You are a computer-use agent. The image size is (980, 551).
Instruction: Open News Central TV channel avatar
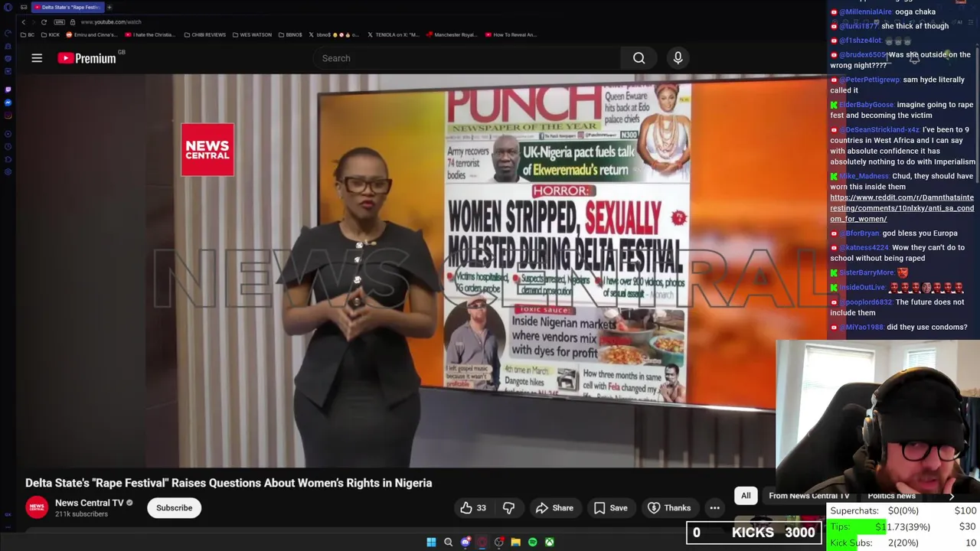(37, 507)
